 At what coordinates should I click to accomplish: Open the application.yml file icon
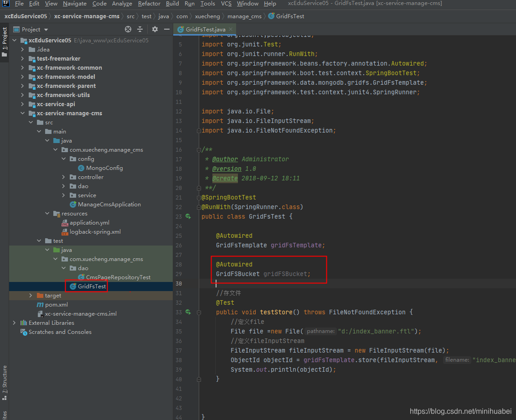click(x=66, y=222)
